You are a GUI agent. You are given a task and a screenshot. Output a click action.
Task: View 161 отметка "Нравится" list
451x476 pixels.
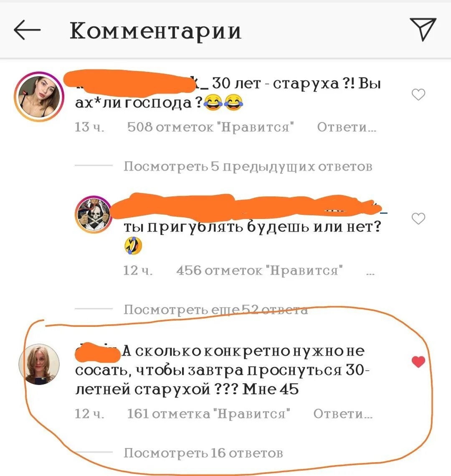tap(209, 413)
